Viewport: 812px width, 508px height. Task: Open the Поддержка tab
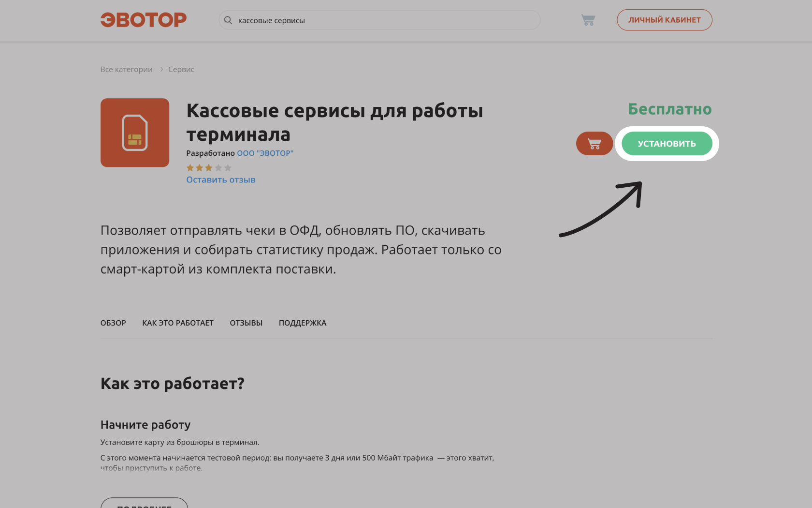303,323
